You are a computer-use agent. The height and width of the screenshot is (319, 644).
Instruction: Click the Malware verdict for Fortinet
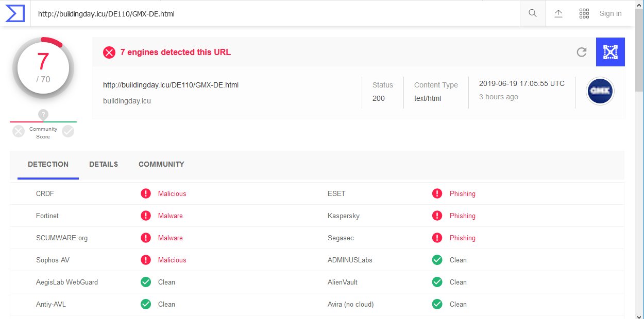171,216
